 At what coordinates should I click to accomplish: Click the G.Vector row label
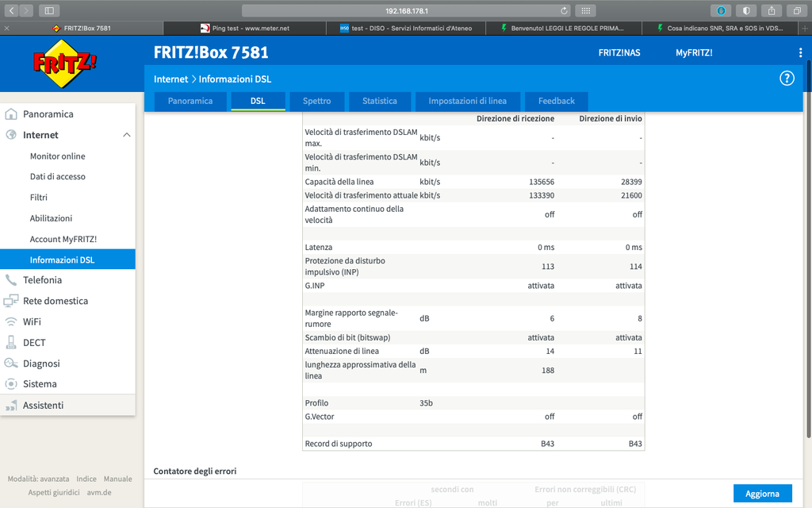(x=320, y=416)
